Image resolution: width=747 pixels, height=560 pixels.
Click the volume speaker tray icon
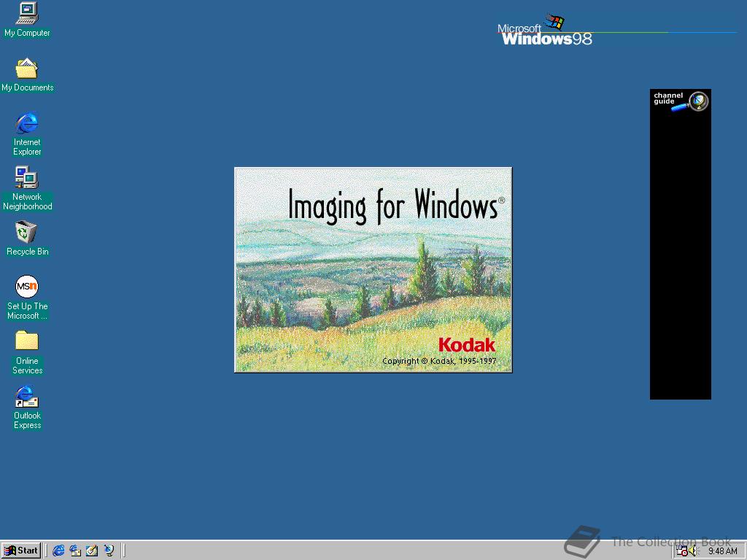click(x=693, y=551)
